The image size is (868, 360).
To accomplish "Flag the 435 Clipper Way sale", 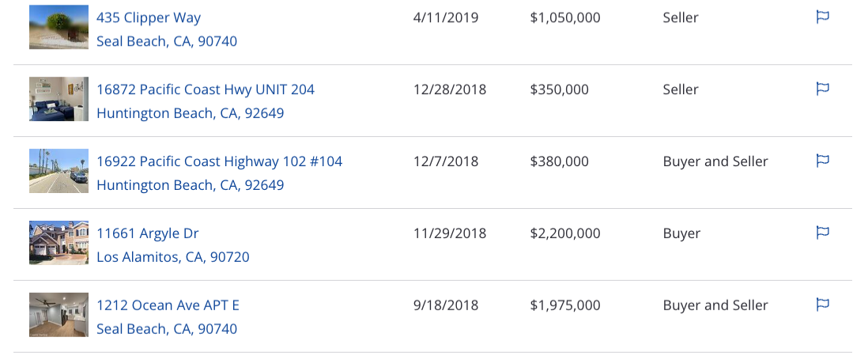I will pyautogui.click(x=823, y=17).
